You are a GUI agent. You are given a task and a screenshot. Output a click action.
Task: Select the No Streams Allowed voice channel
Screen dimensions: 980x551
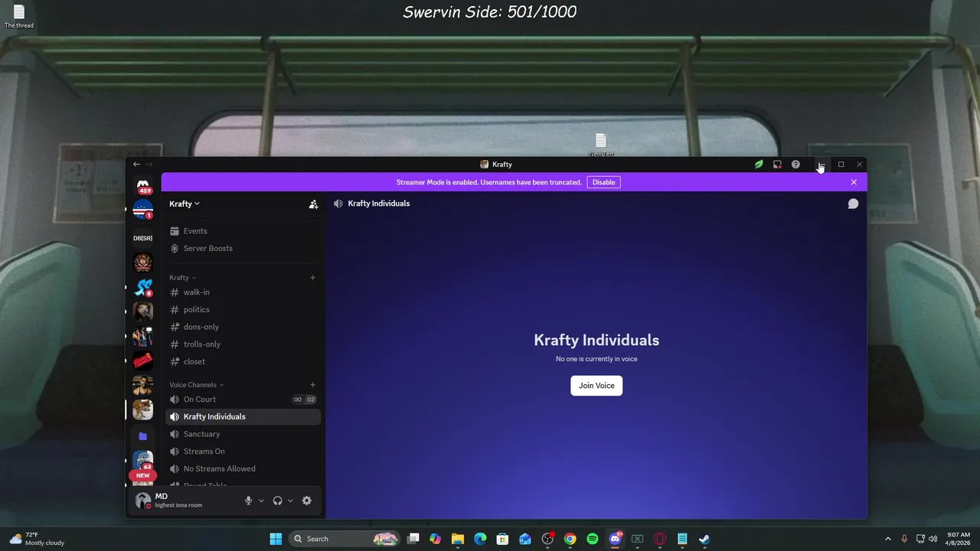243,469
